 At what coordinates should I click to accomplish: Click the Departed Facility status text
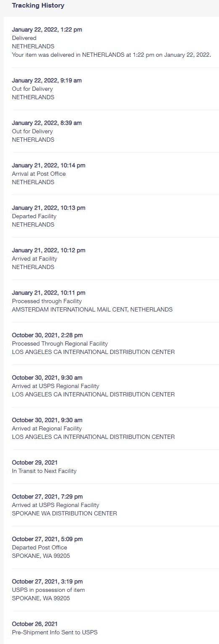(x=34, y=216)
